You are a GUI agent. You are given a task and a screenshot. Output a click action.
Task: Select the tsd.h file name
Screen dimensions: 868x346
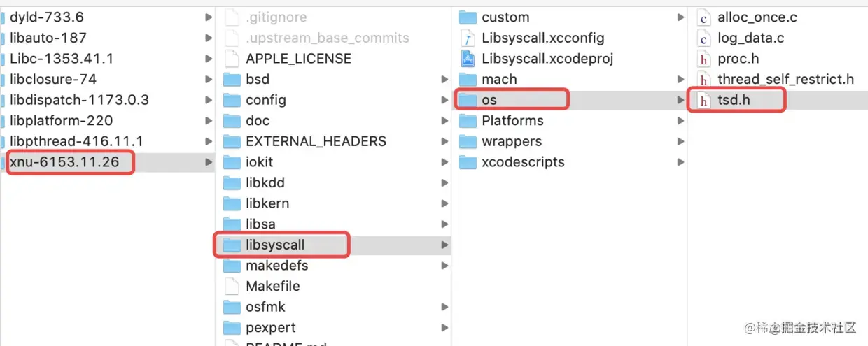734,100
